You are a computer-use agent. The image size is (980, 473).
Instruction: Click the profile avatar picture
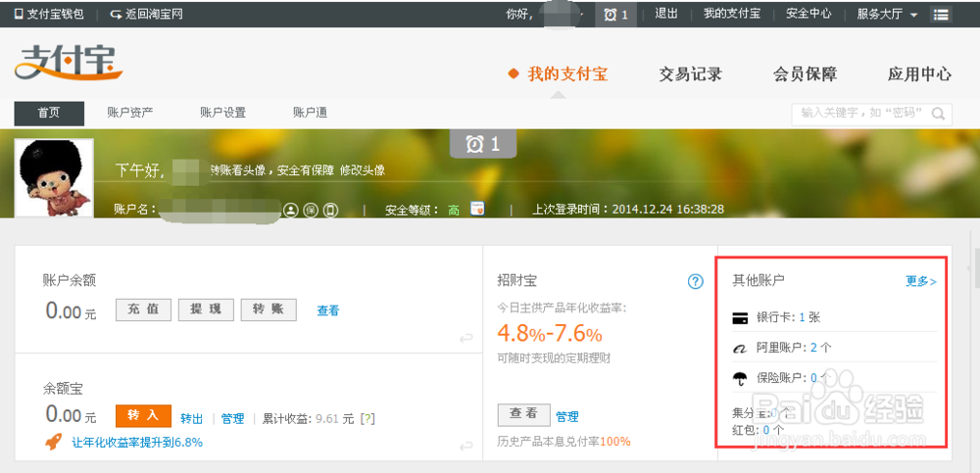point(54,177)
